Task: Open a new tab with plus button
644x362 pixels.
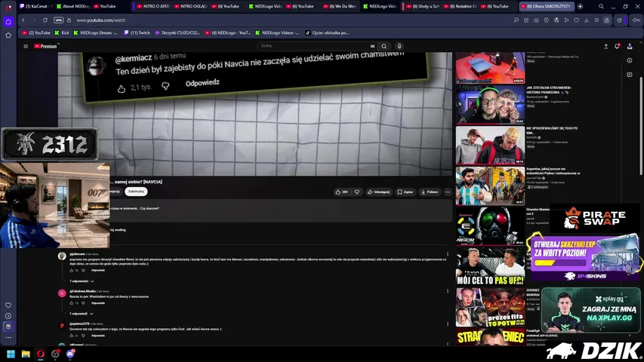Action: pyautogui.click(x=580, y=6)
